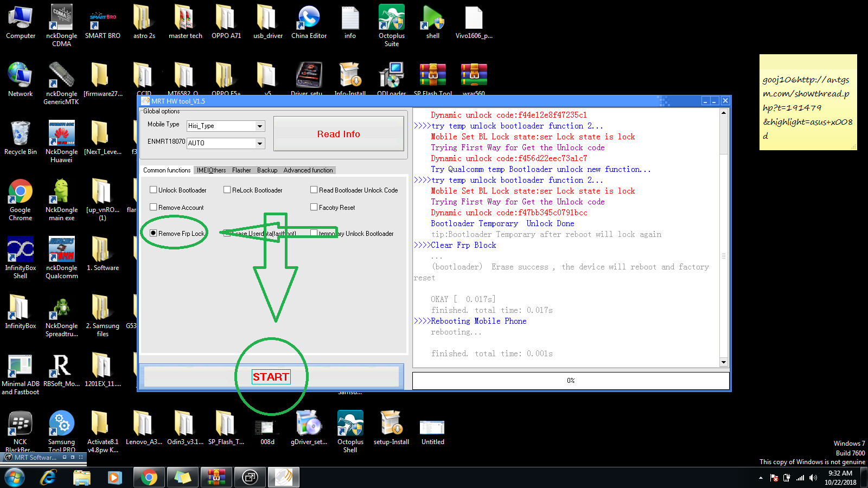Toggle the Remove Account checkbox
The height and width of the screenshot is (488, 868).
154,207
